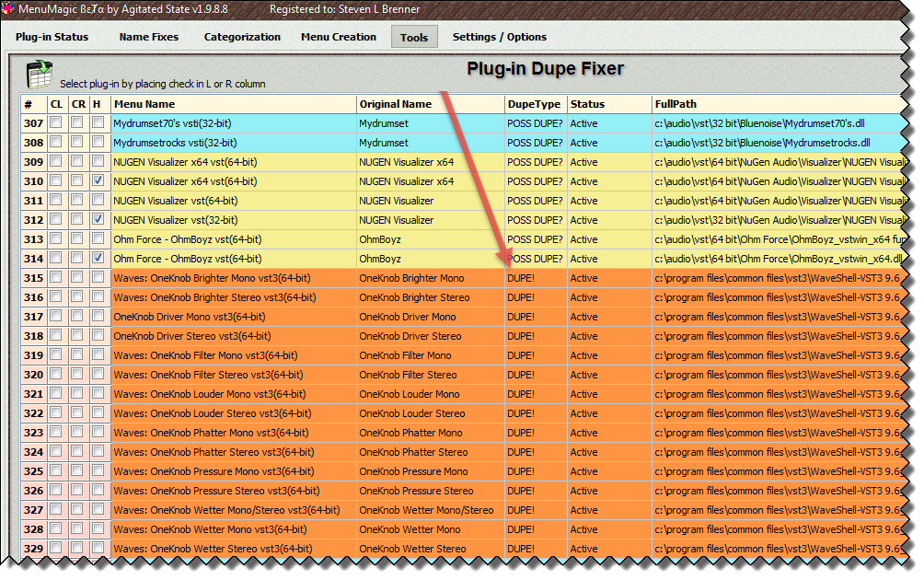The height and width of the screenshot is (580, 924).
Task: Sort by the # column header
Action: click(34, 104)
